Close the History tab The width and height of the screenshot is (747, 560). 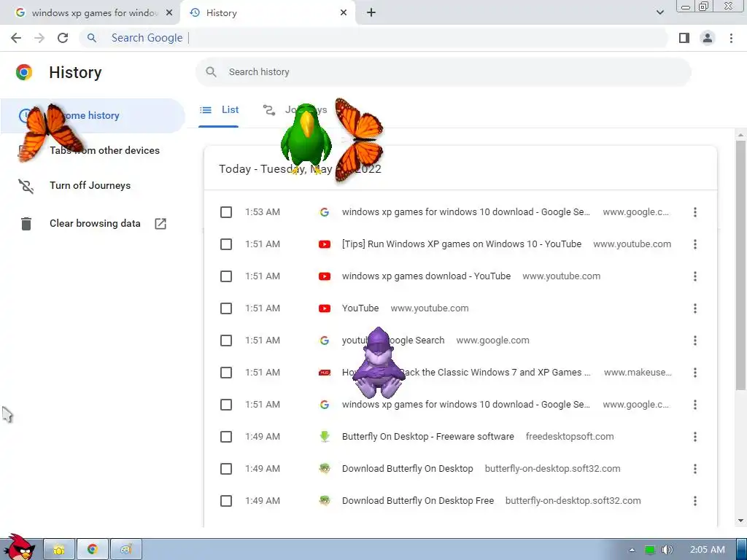pos(344,13)
